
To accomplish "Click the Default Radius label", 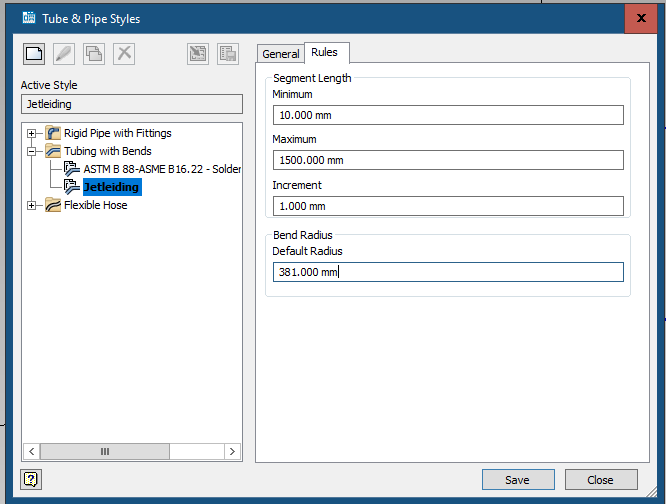I will (308, 251).
